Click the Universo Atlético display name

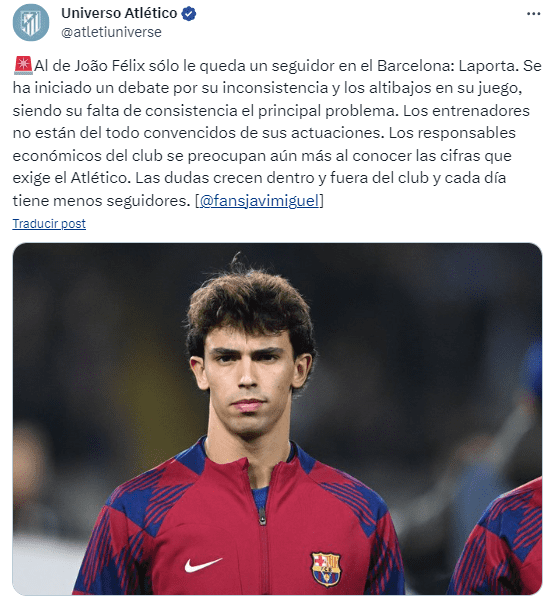point(119,13)
